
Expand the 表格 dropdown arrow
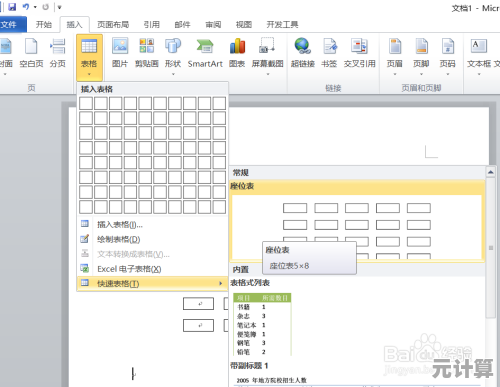click(89, 74)
